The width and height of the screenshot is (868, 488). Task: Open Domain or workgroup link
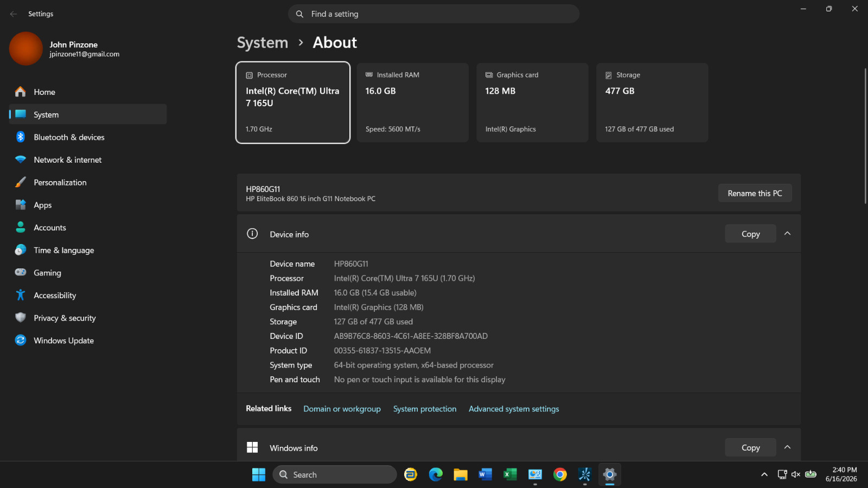(342, 409)
